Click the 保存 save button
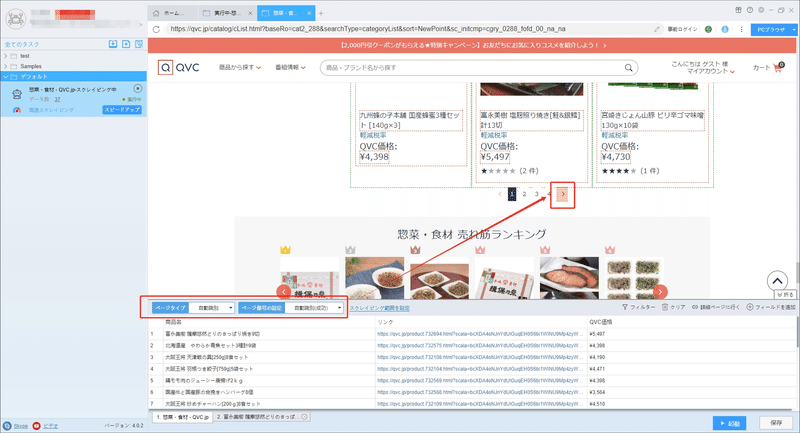800x433 pixels. coord(776,423)
